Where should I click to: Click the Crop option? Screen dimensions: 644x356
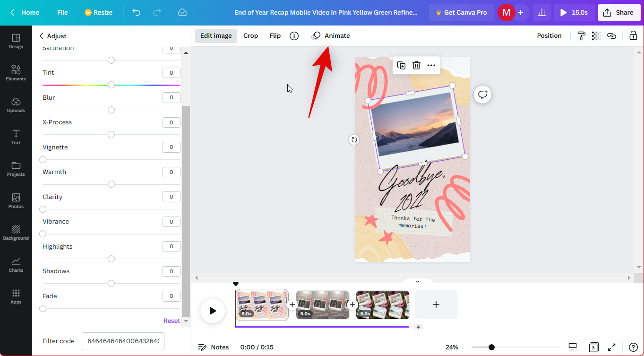tap(250, 36)
